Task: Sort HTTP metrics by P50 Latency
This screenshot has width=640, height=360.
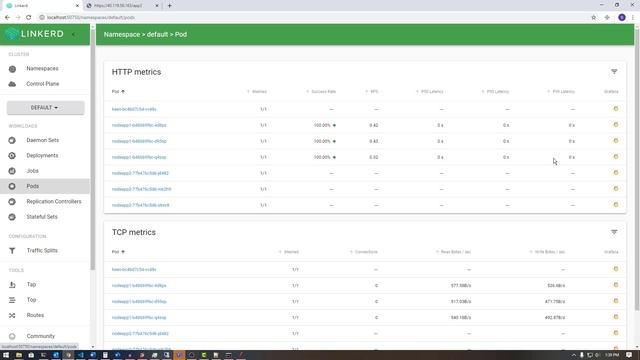Action: [x=430, y=92]
